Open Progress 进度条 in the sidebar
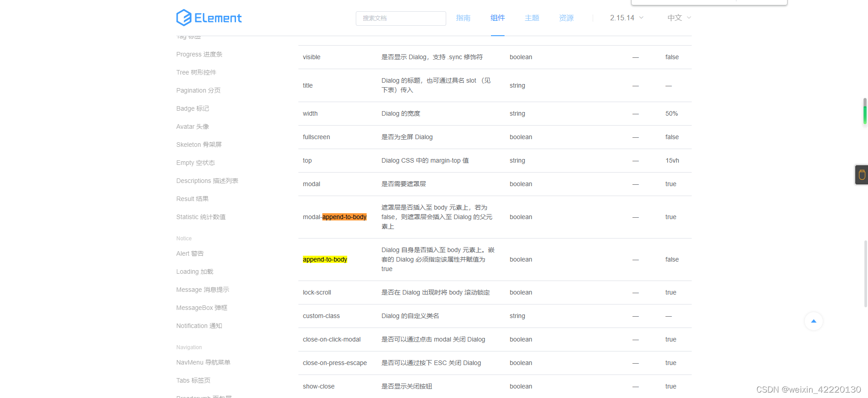The height and width of the screenshot is (398, 868). (x=199, y=54)
